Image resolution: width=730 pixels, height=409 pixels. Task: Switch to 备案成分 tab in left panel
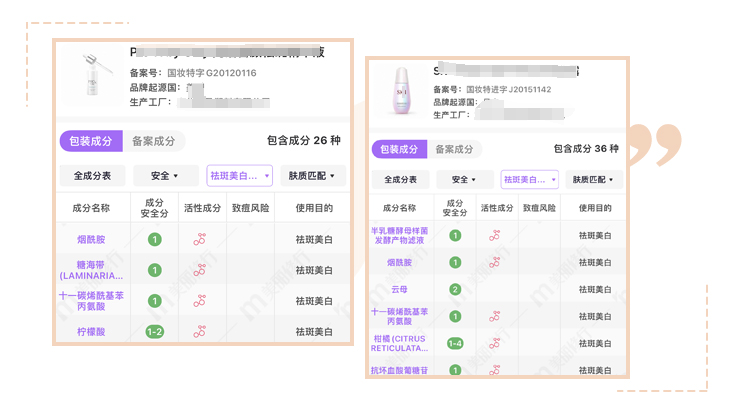coord(154,141)
